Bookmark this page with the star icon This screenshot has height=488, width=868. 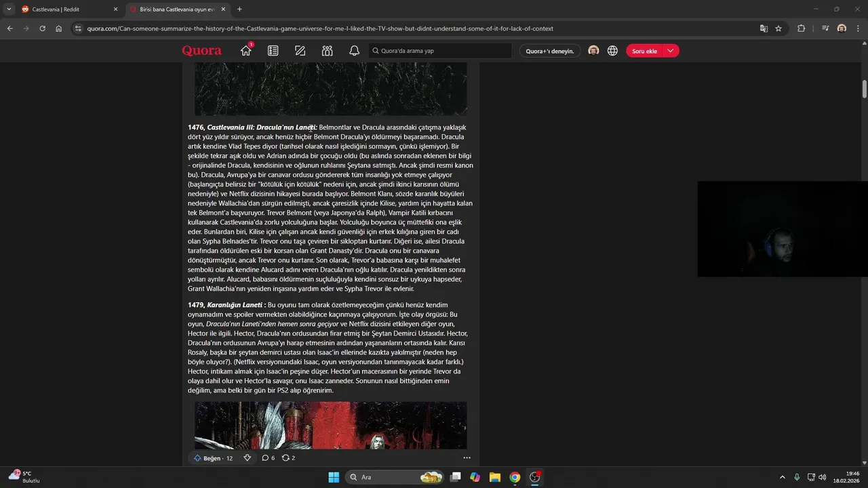pos(778,28)
